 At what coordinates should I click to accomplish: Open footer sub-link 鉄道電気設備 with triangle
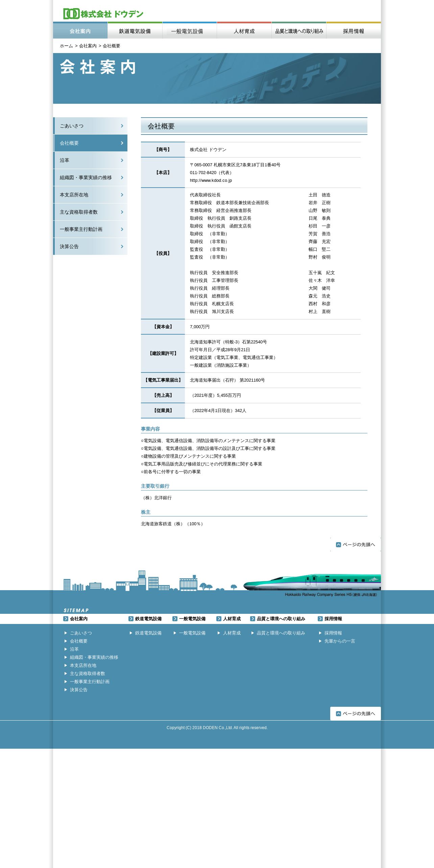(x=148, y=633)
